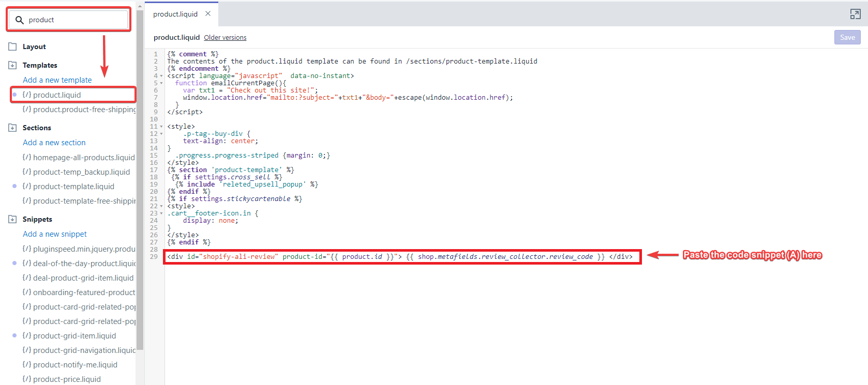Fold code at line 12 arrow
Screen dimensions: 868x385
pyautogui.click(x=161, y=134)
